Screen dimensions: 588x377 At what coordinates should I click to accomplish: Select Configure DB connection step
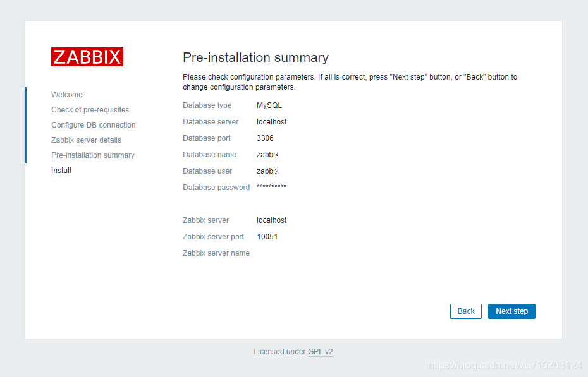pos(94,125)
